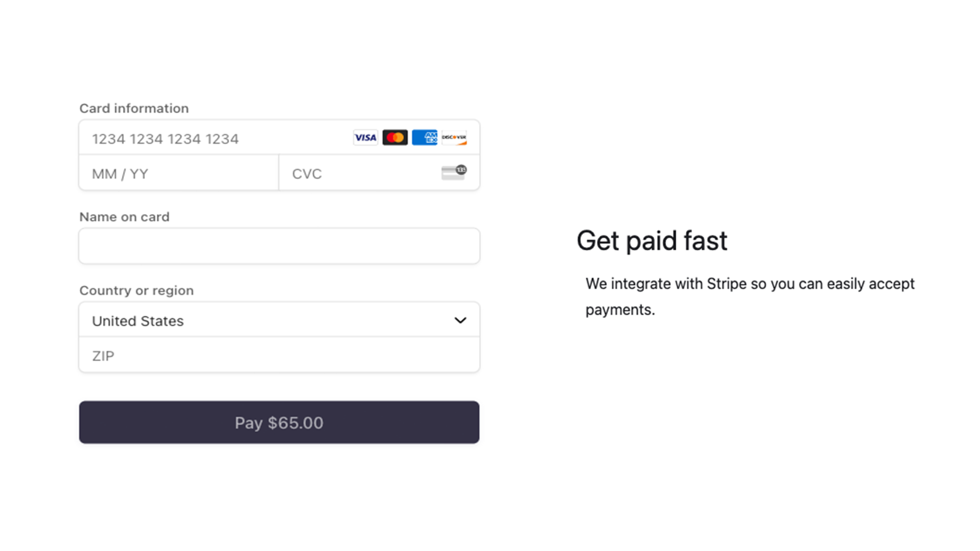
Task: Click the American Express icon
Action: click(x=424, y=137)
